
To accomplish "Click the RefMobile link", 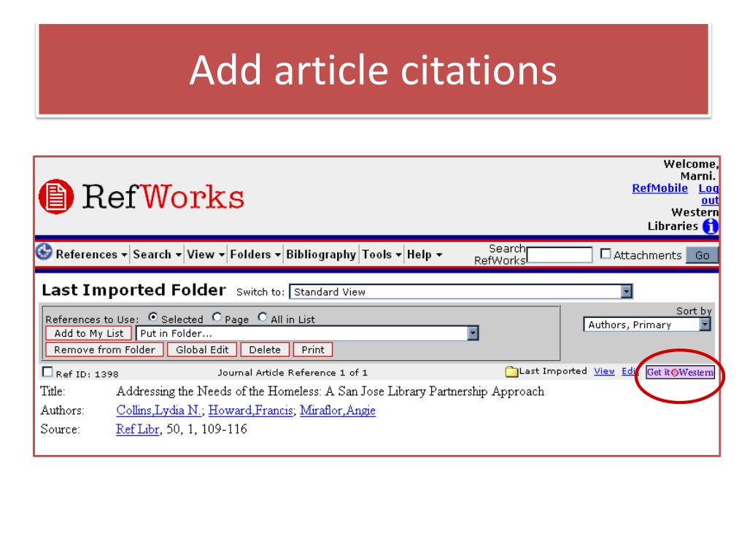I will tap(659, 188).
